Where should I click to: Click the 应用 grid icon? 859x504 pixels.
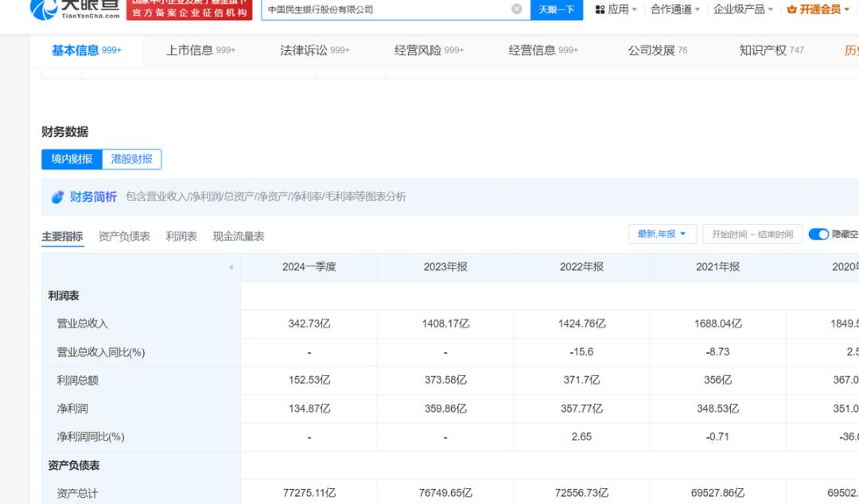pos(600,10)
